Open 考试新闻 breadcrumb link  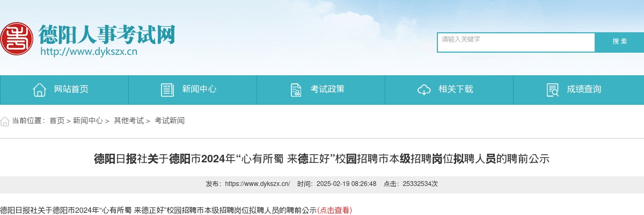point(170,121)
